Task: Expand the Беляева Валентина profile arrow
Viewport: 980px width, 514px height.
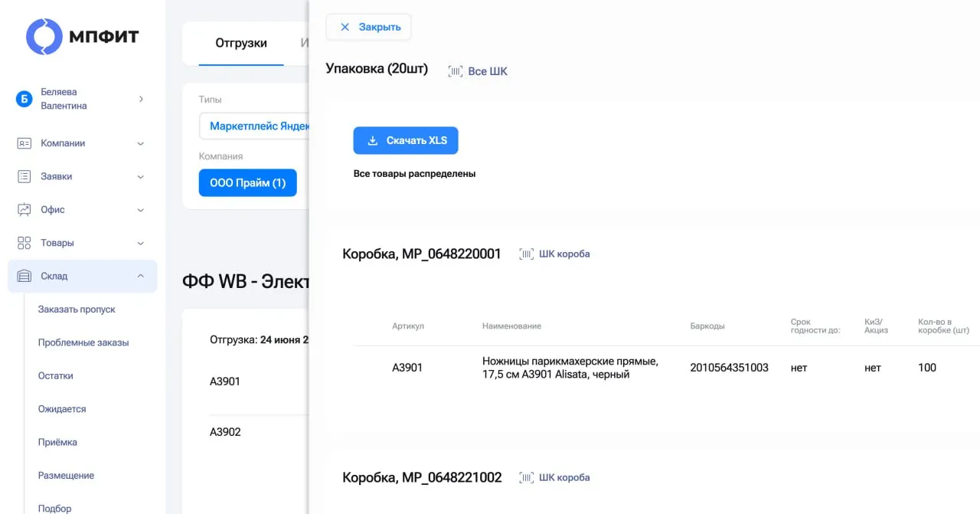Action: coord(141,99)
